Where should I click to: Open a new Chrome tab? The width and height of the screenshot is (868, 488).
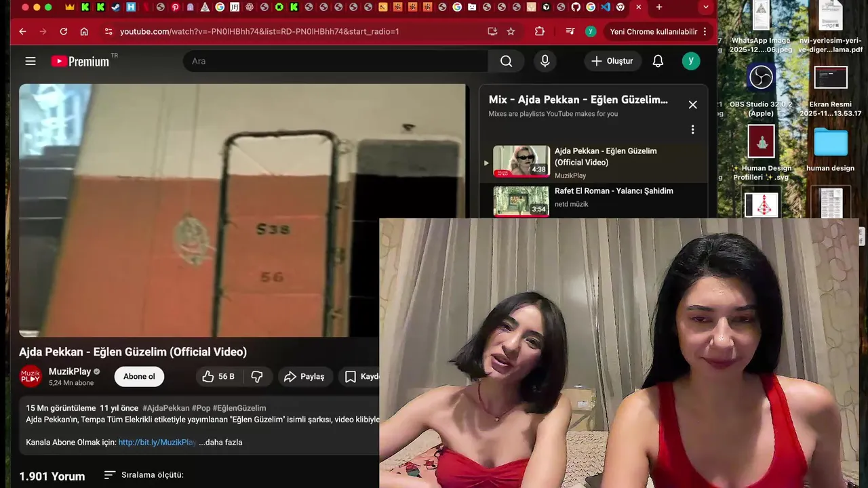point(659,7)
